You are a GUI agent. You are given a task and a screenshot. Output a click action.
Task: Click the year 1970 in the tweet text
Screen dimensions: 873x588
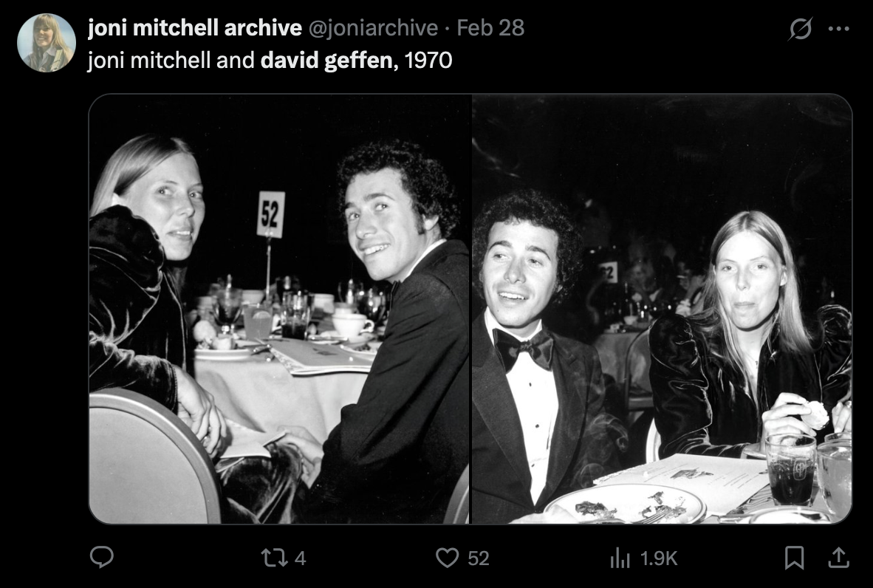click(x=428, y=60)
